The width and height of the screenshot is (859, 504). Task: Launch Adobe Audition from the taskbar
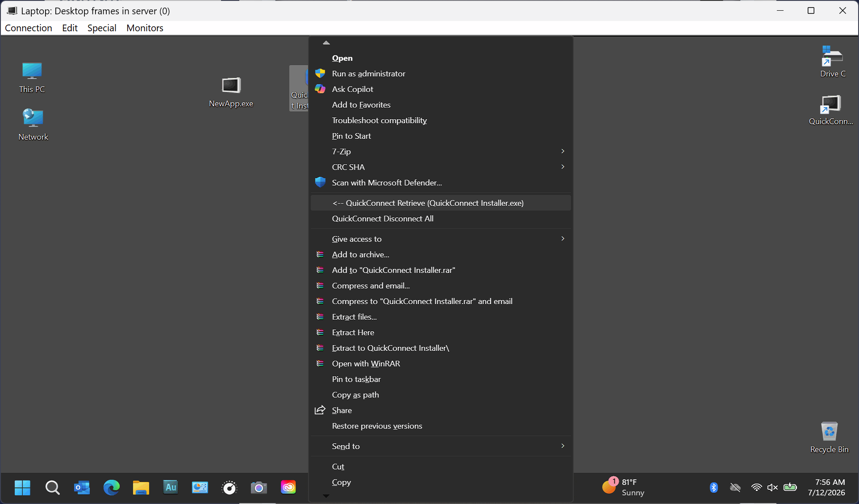pyautogui.click(x=171, y=487)
